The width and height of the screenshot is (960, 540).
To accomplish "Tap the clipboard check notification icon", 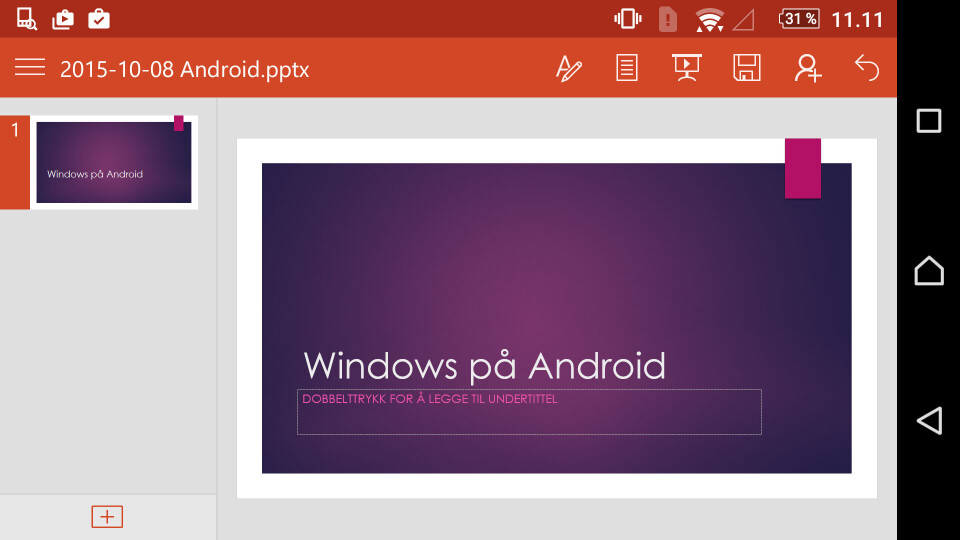I will 99,19.
